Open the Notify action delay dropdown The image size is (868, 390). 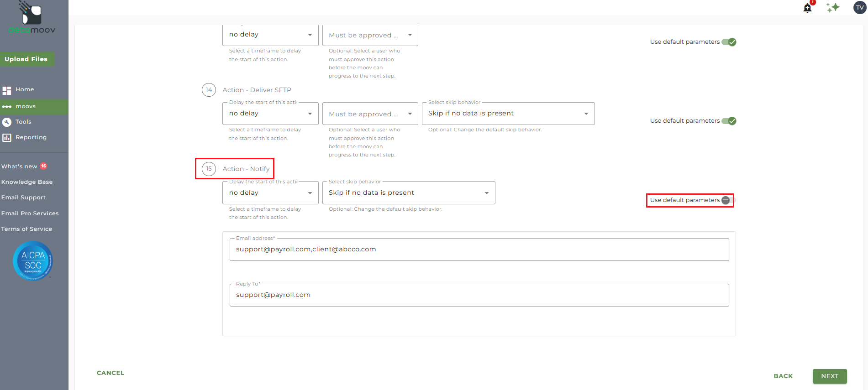click(270, 193)
